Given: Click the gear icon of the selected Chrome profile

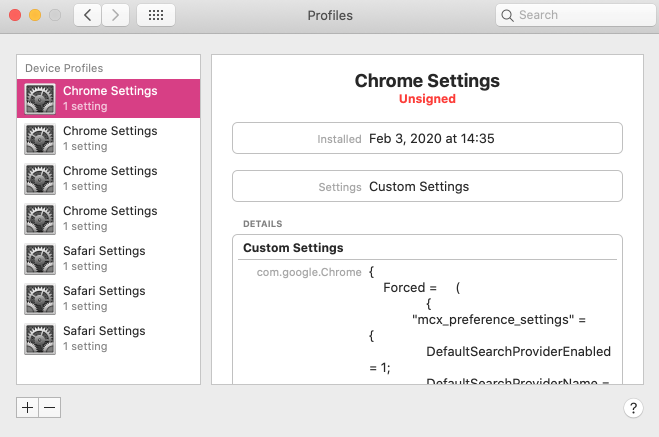Looking at the screenshot, I should tap(40, 99).
